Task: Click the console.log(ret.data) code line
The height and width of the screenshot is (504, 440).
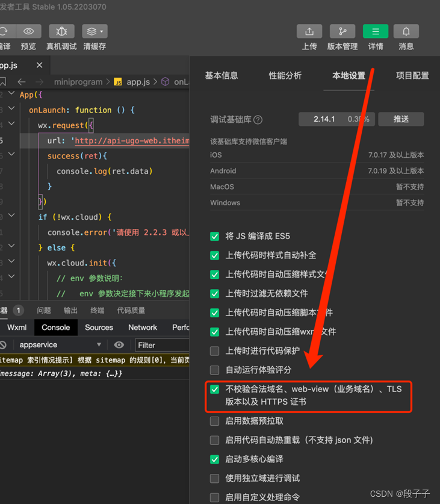Action: (105, 172)
